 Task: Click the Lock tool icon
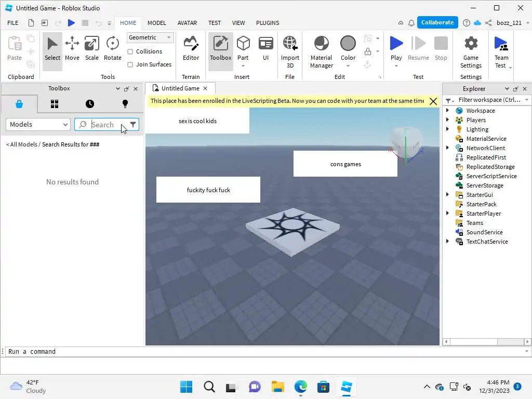pos(367,51)
